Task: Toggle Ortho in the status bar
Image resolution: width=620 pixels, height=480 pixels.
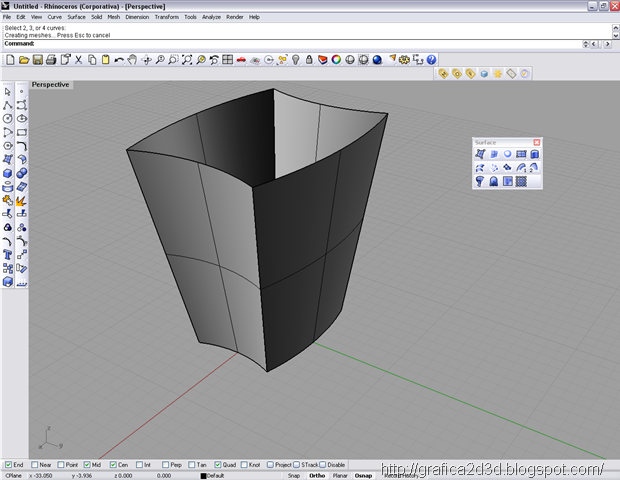Action: pos(317,476)
